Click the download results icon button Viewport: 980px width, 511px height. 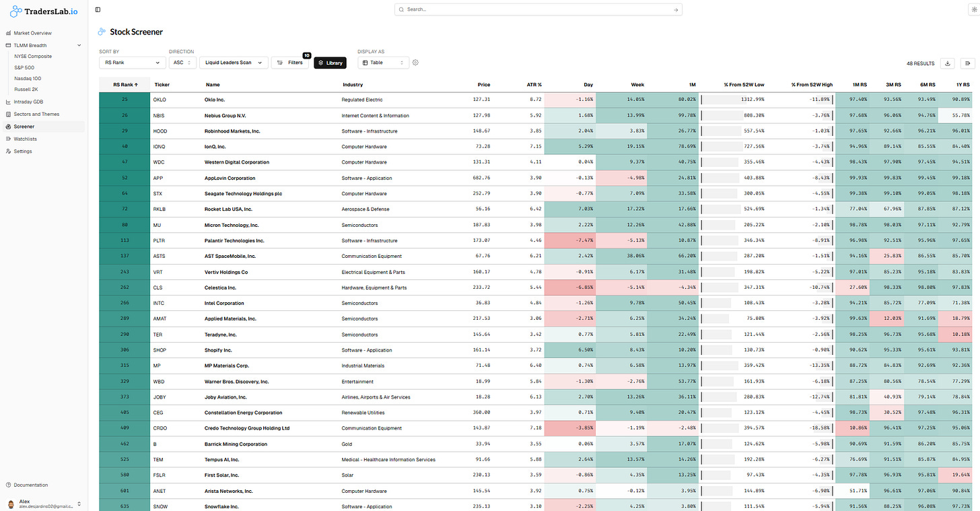tap(948, 63)
